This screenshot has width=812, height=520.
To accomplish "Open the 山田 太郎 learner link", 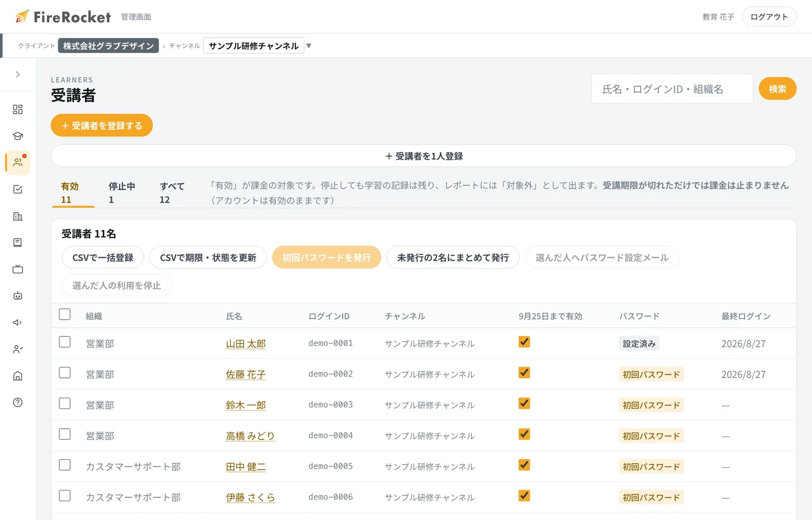I will (246, 343).
